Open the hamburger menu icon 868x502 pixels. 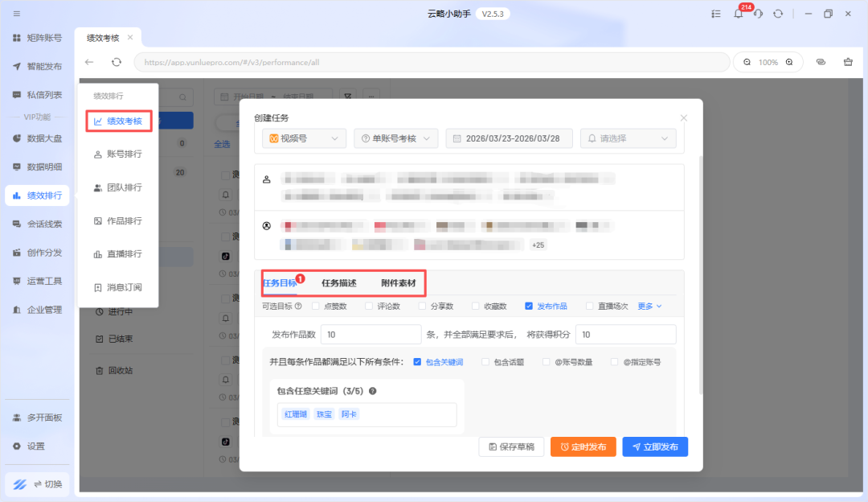coord(17,14)
